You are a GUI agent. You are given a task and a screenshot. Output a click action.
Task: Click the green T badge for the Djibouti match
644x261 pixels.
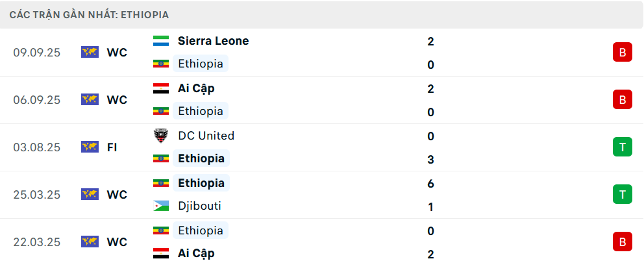pos(622,195)
